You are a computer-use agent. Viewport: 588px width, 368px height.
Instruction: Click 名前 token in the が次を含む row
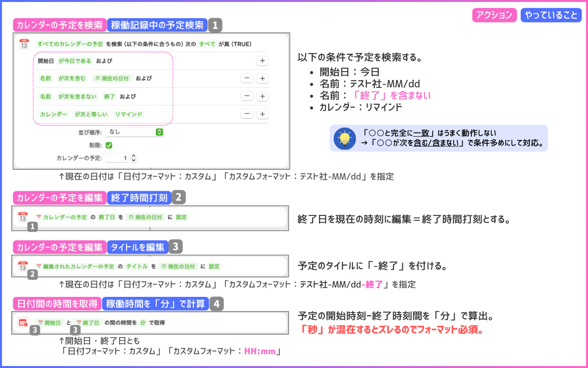pyautogui.click(x=46, y=79)
